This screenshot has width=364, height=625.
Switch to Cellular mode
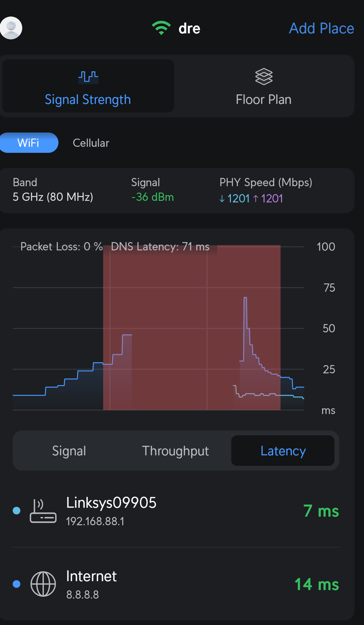tap(91, 143)
